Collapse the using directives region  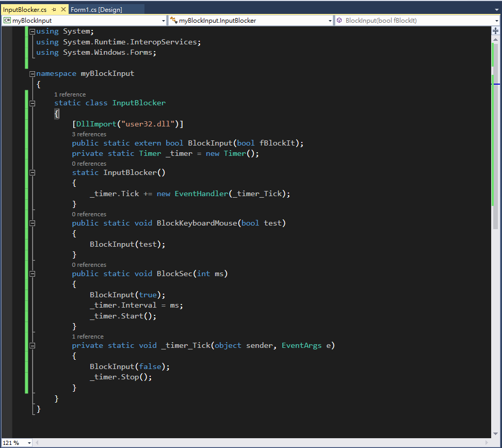[32, 31]
